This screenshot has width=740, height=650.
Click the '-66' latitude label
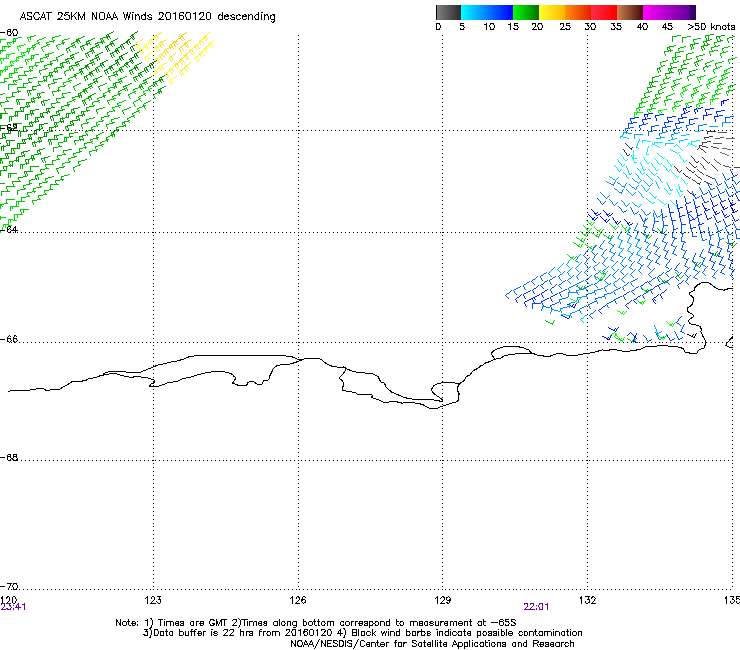coord(9,339)
